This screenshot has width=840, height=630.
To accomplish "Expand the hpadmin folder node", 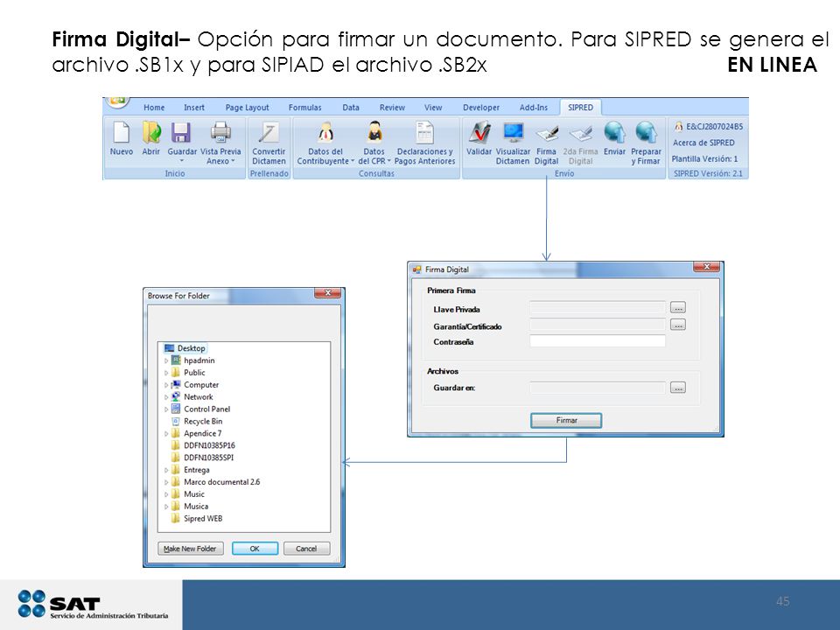I will (x=166, y=361).
